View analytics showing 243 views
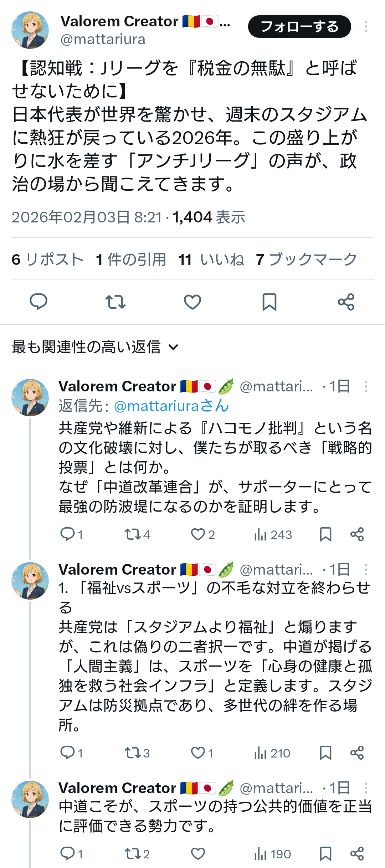The height and width of the screenshot is (868, 385). pos(273,534)
